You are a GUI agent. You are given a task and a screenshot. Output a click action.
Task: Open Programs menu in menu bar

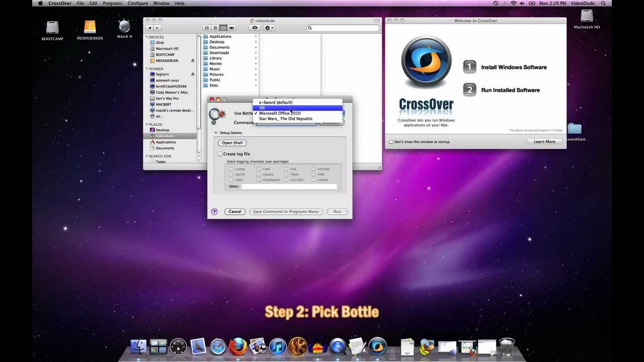[112, 3]
